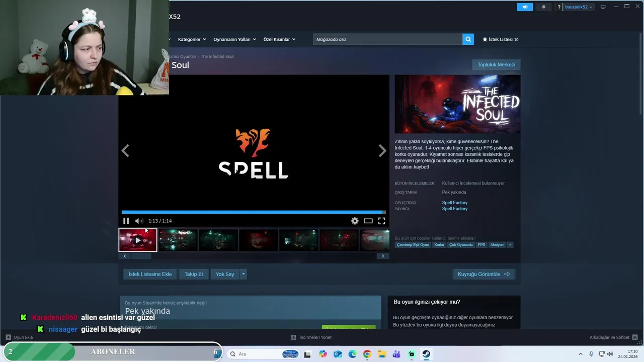Viewport: 644px width, 362px height.
Task: Click the system tray volume icon
Action: tap(610, 354)
